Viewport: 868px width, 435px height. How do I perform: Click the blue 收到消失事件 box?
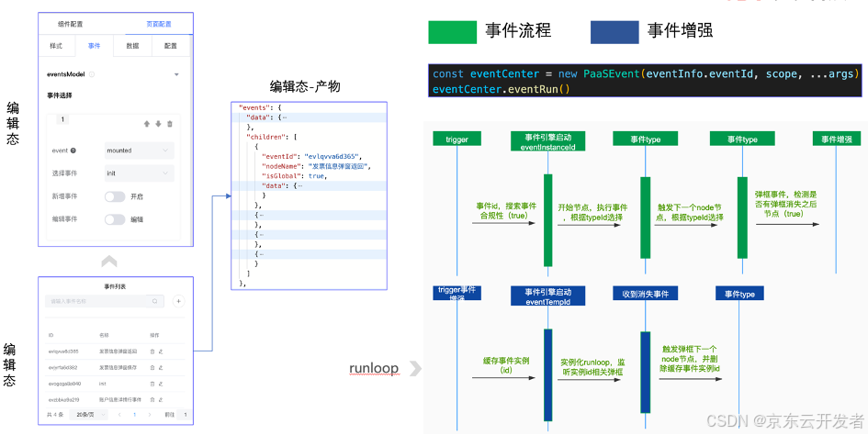pos(645,294)
